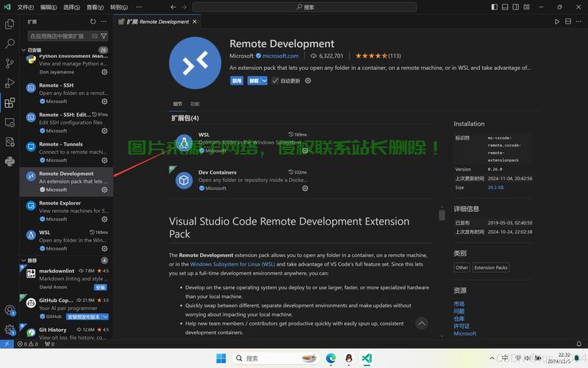The height and width of the screenshot is (368, 588).
Task: Open notifications bell in status bar
Action: pos(579,344)
